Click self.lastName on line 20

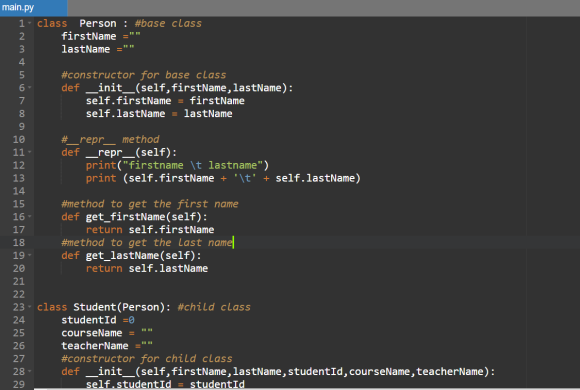pos(168,268)
